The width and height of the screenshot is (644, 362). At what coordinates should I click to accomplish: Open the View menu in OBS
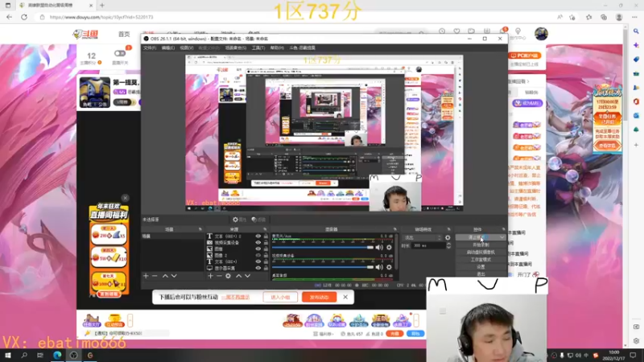click(x=186, y=48)
